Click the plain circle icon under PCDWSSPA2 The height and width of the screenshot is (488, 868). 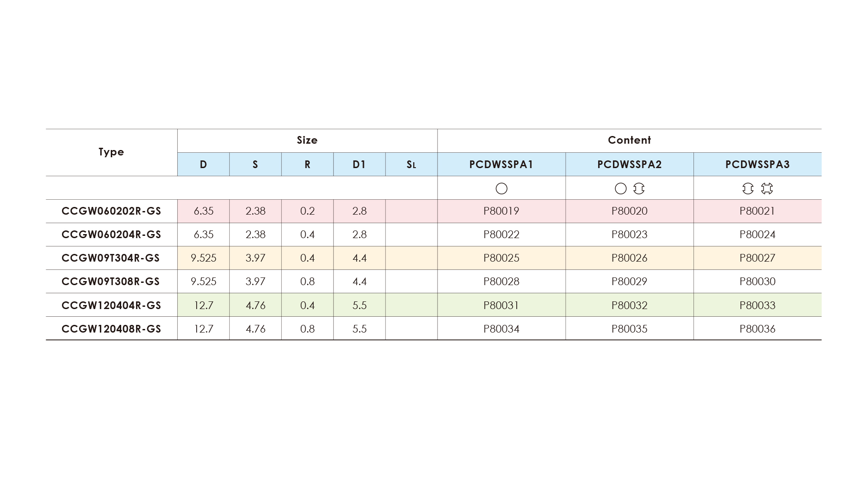[x=621, y=188]
